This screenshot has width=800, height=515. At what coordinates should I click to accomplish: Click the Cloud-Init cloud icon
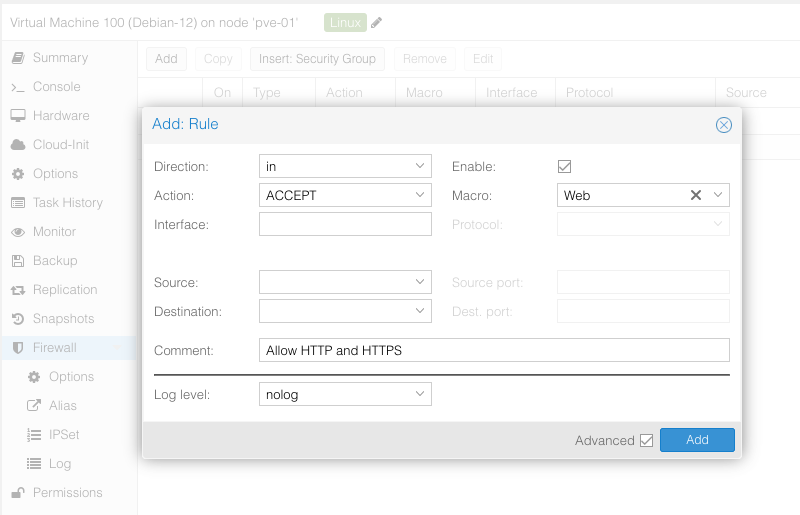(x=18, y=145)
